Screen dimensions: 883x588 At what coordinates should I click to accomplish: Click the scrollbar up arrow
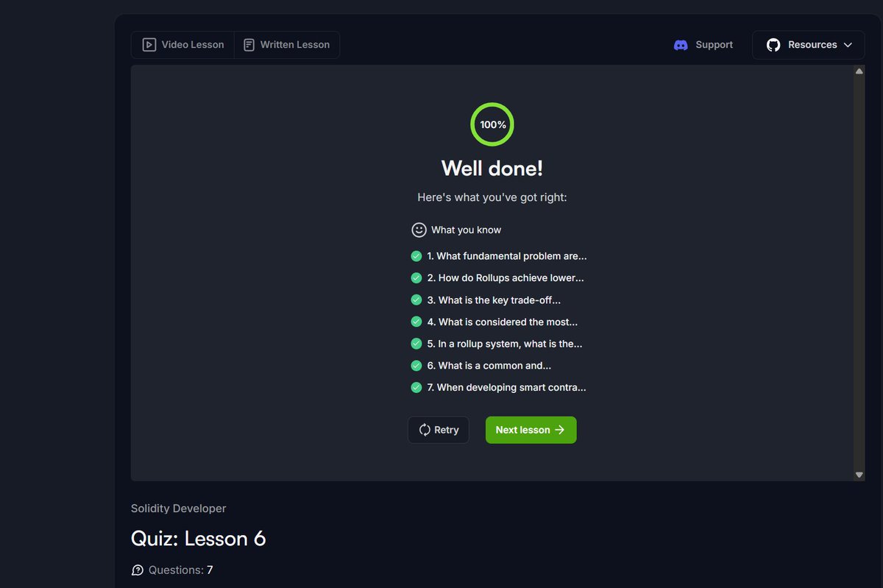pos(859,71)
